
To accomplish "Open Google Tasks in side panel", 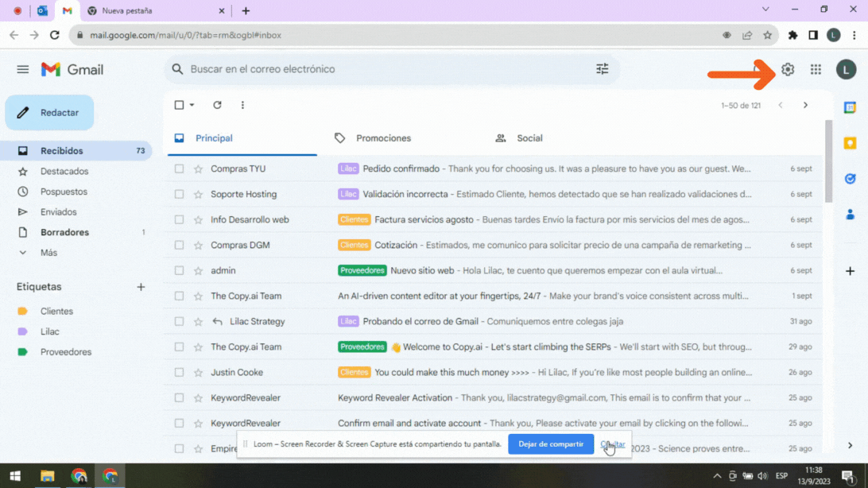I will pos(850,179).
